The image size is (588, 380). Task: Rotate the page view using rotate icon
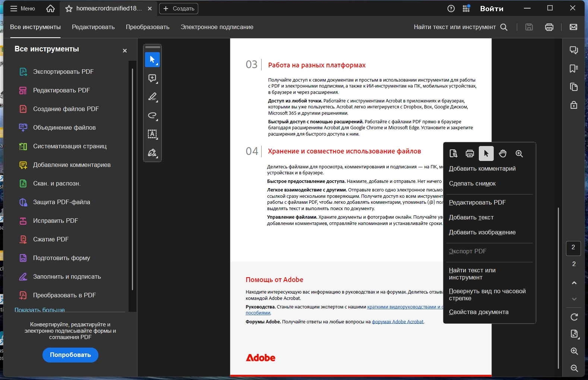(574, 317)
